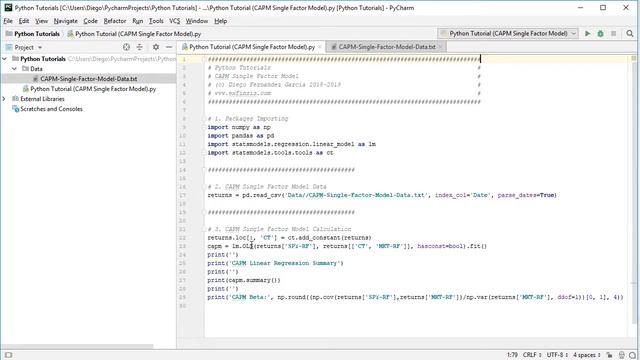Screen dimensions: 640x360
Task: Click the Collapse All icon in the Project panel
Action: 140,47
